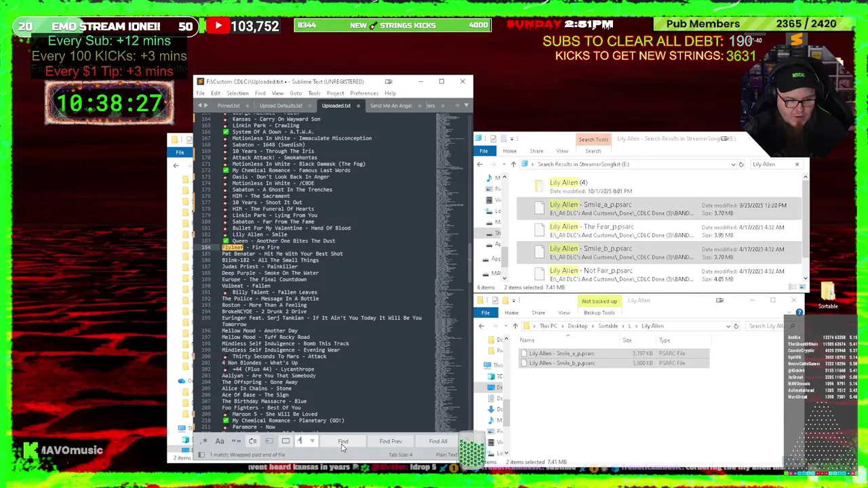Open Sublime Text File menu
868x488 pixels.
pos(201,94)
